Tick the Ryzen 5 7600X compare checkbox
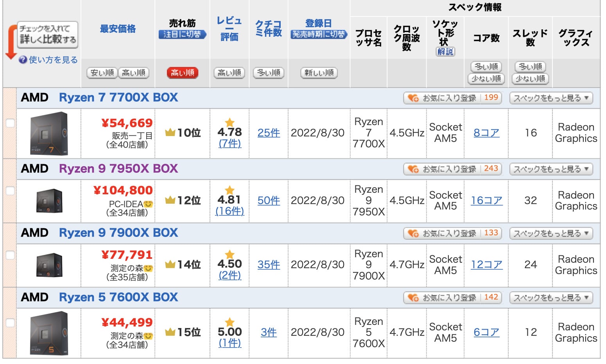The image size is (606, 364). [x=10, y=323]
